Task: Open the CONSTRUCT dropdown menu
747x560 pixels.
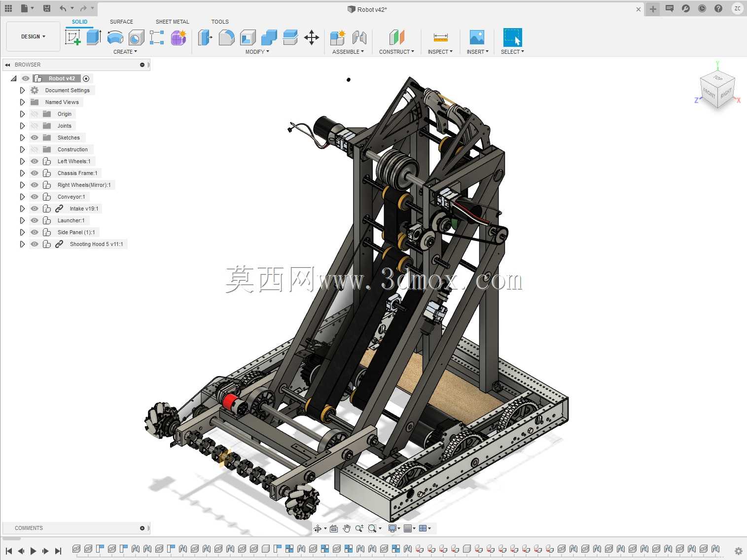Action: (396, 52)
